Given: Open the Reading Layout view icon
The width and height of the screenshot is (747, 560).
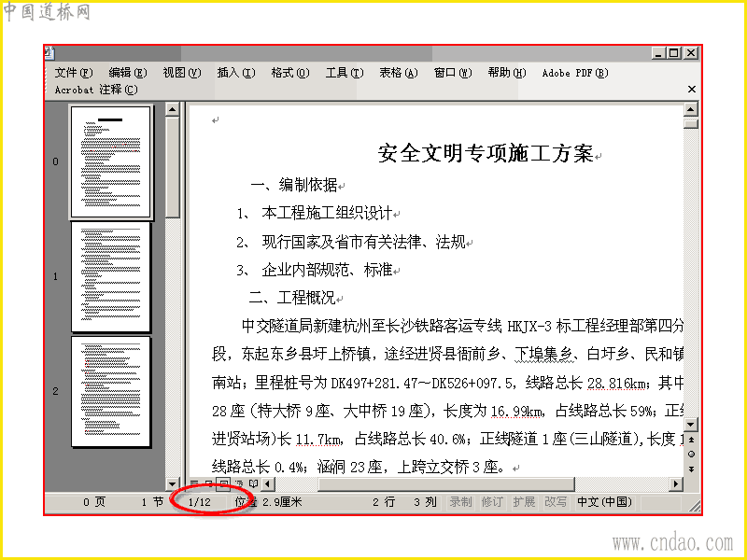Looking at the screenshot, I should [253, 483].
